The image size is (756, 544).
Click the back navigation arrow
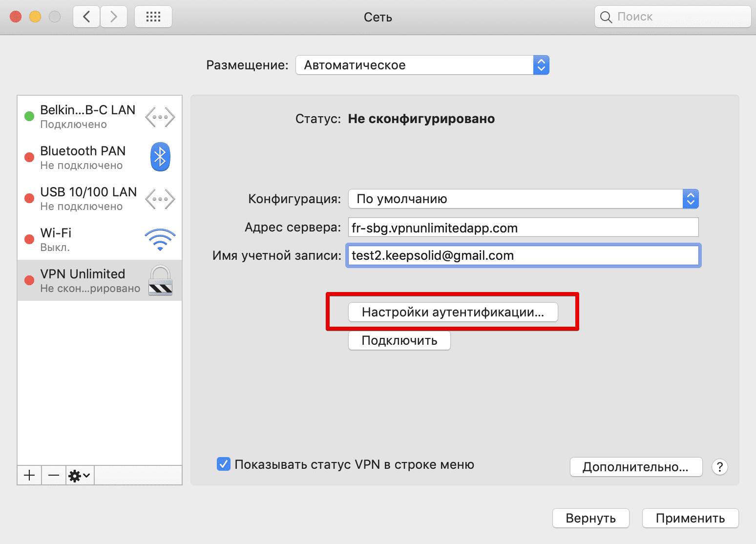pyautogui.click(x=86, y=17)
